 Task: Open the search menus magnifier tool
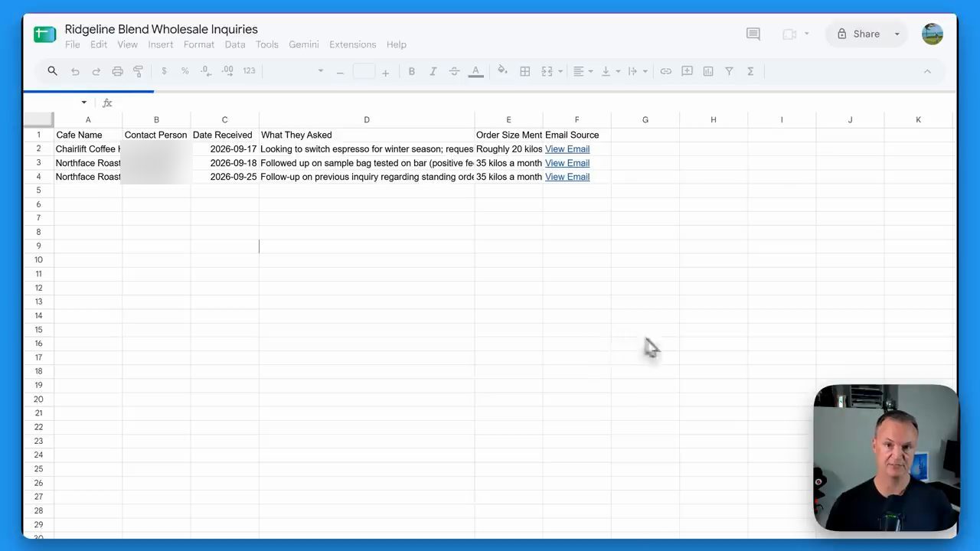click(52, 71)
